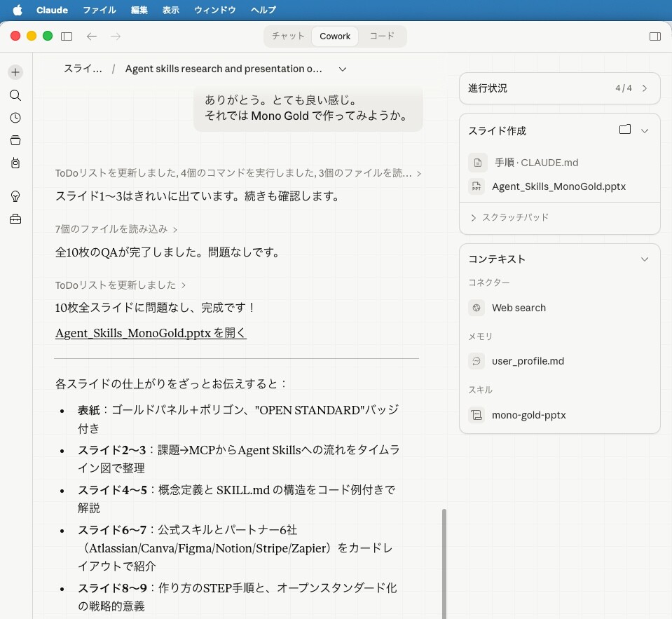Open search from the sidebar magnifier
This screenshot has width=672, height=619.
(x=15, y=95)
